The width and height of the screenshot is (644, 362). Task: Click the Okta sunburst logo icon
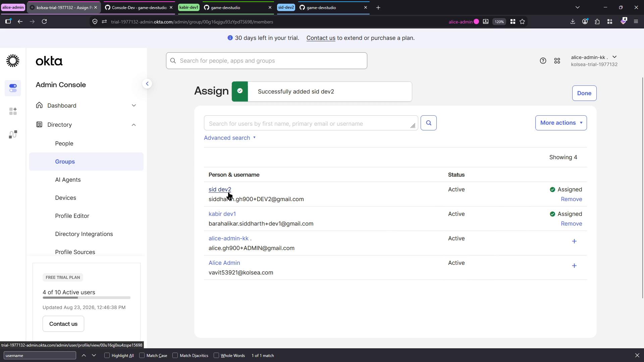point(13,61)
